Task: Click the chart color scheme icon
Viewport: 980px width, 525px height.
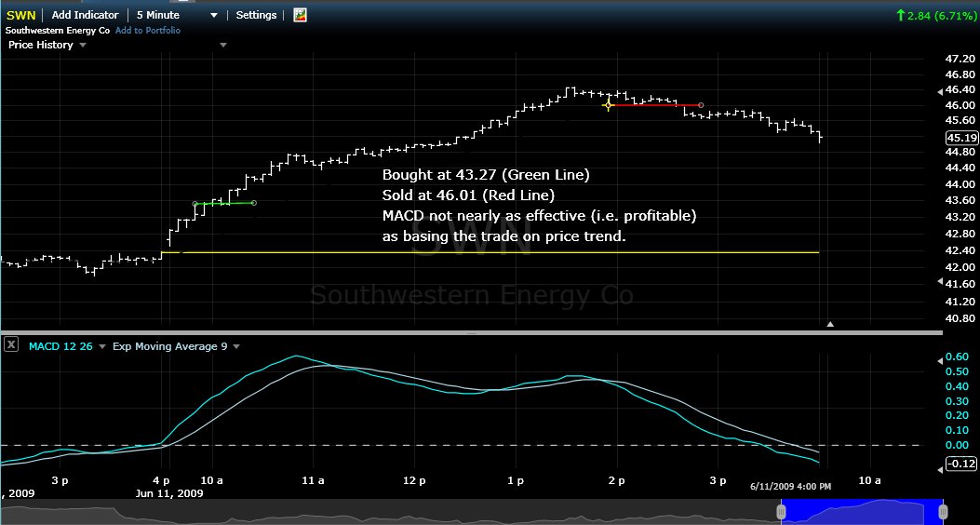Action: 300,15
